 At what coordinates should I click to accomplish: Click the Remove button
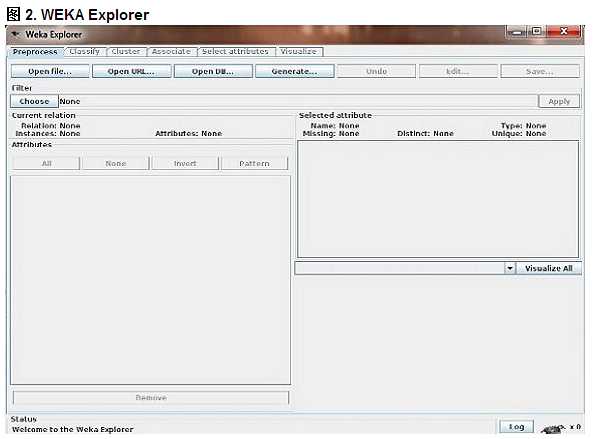click(x=151, y=397)
